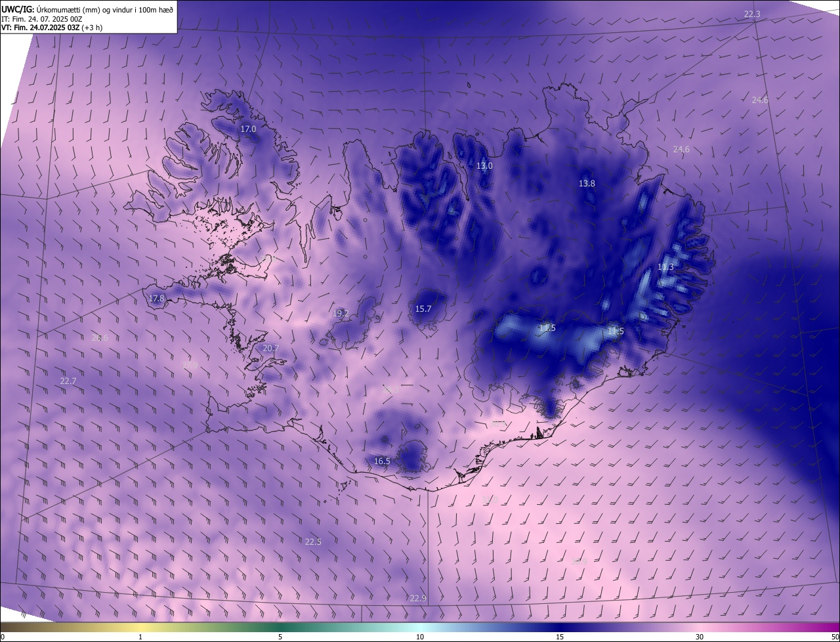840x642 pixels.
Task: Click the 30 tick on the color scale
Action: pyautogui.click(x=700, y=637)
